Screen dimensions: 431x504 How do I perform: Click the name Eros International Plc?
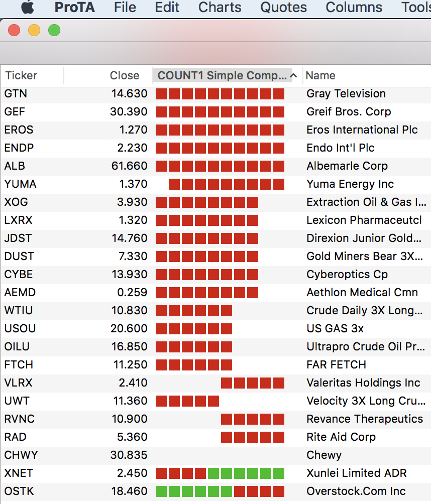[362, 130]
